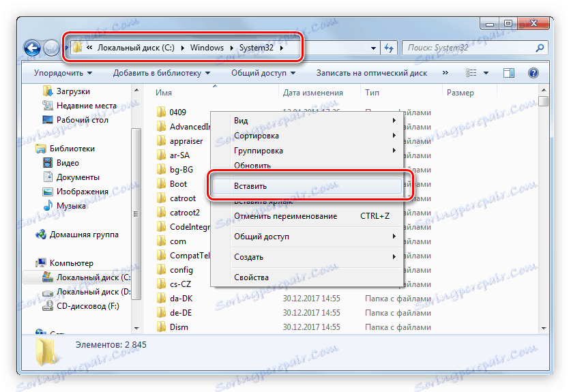Click folder icon of appraiser
571x392 pixels.
coord(161,141)
